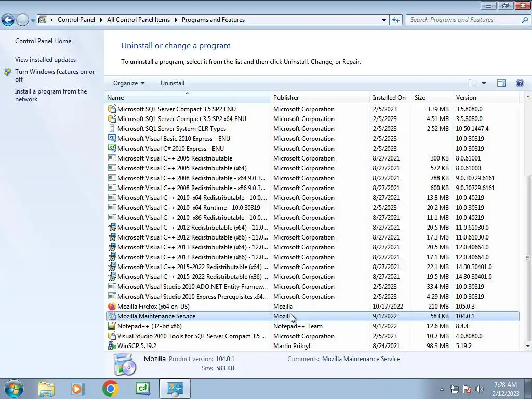Click Mozilla Maintenance Service row icon
Screen dimensions: 532x399
(x=112, y=316)
